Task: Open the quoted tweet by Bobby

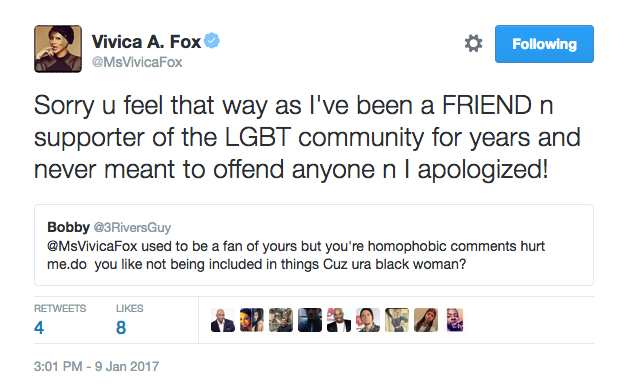Action: click(314, 245)
